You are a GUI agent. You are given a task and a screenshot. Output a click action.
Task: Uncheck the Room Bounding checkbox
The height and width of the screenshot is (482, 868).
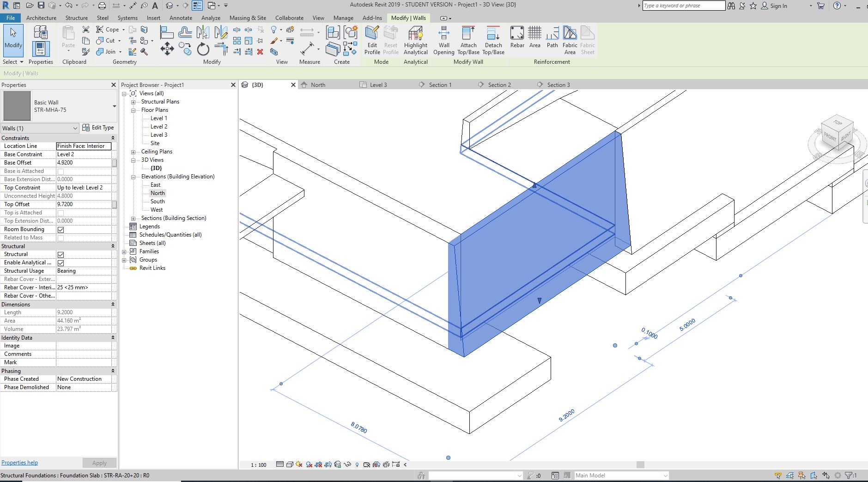point(61,229)
